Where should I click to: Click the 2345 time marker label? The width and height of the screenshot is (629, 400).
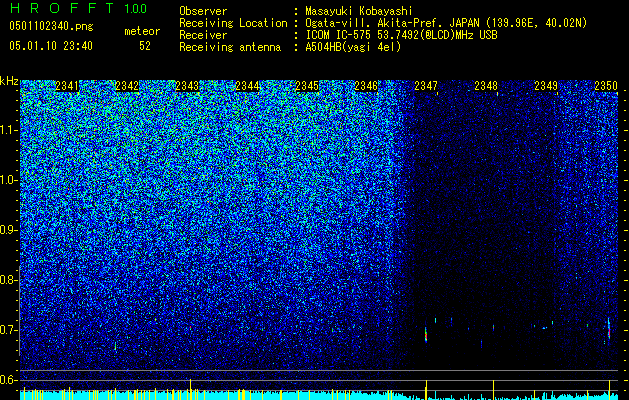tap(307, 86)
